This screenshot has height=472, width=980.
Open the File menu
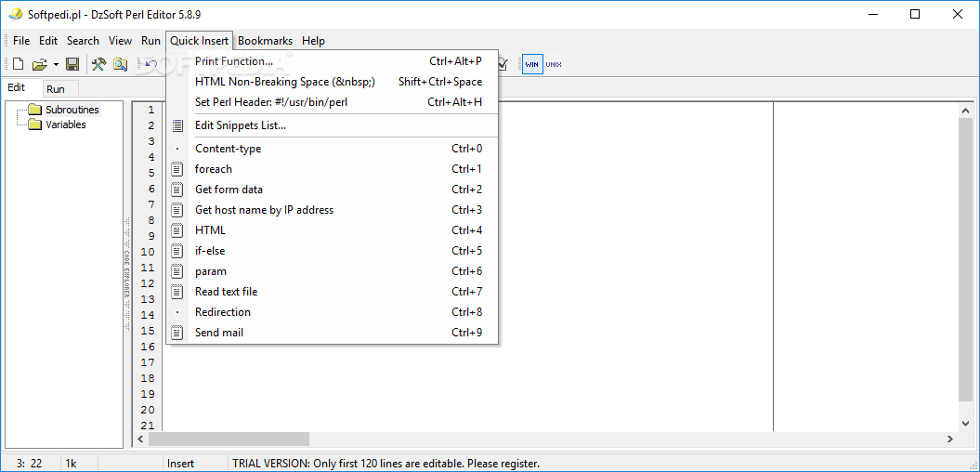click(x=21, y=41)
